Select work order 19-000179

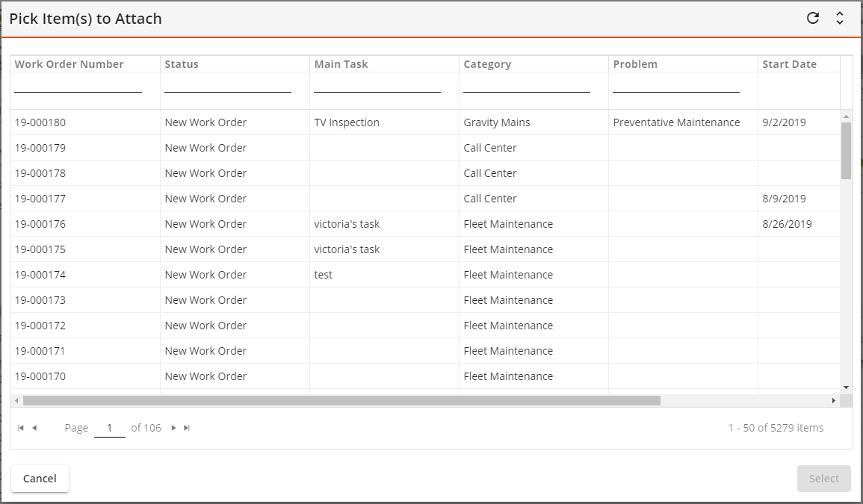[40, 147]
